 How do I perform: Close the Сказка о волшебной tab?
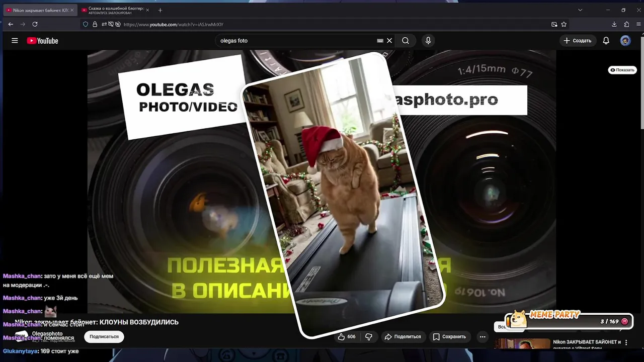click(147, 10)
